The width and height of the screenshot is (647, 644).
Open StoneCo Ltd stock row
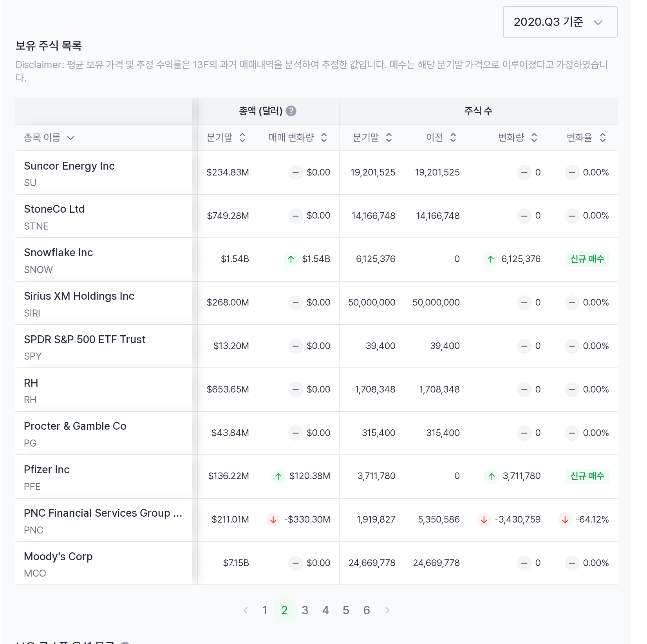click(x=316, y=216)
